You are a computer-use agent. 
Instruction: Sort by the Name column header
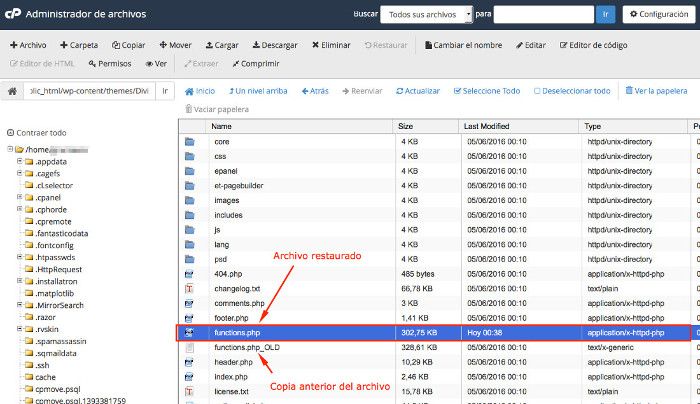(299, 126)
